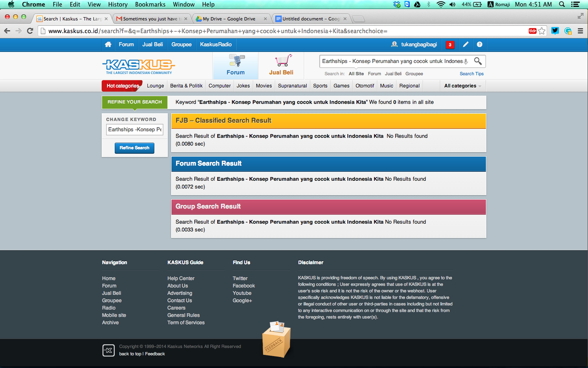Open the Berita & Politik category
The height and width of the screenshot is (368, 588).
[x=186, y=86]
